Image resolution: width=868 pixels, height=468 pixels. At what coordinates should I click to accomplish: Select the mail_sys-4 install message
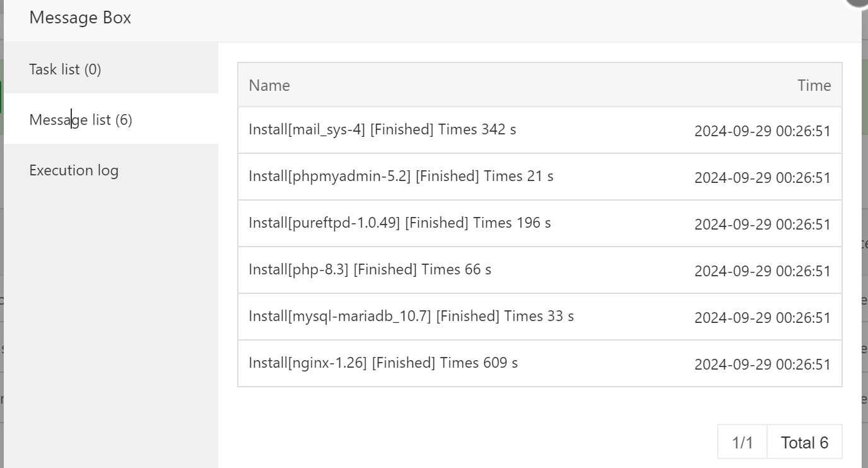382,129
